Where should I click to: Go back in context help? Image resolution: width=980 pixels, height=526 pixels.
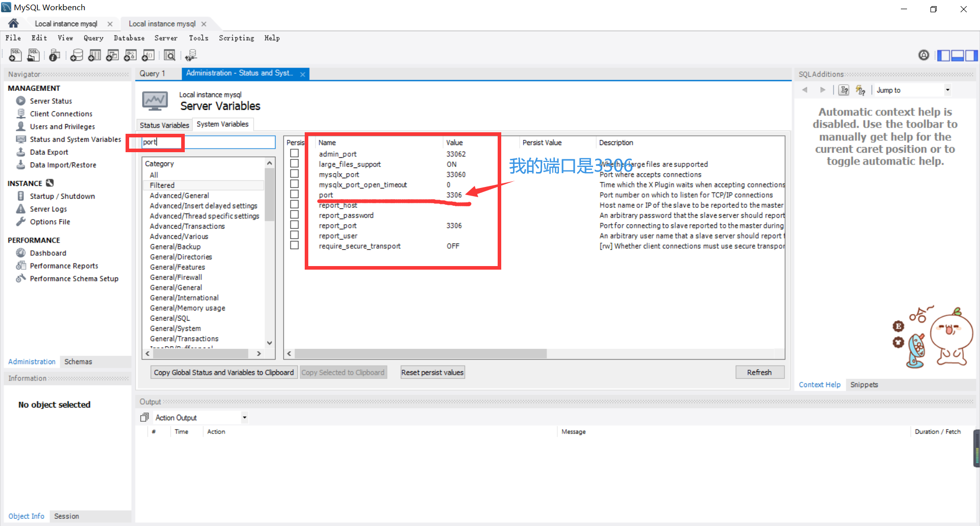point(805,90)
